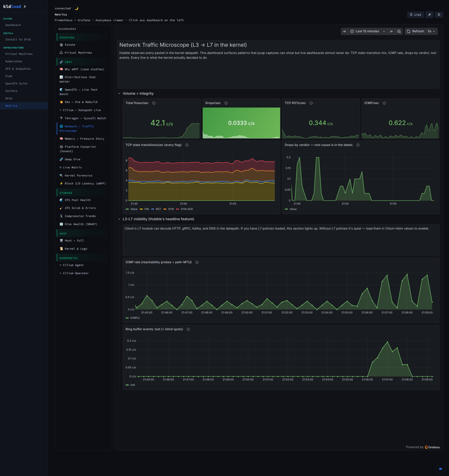Open Platform Footprint (honest) dashboard
The image size is (449, 476).
click(82, 149)
